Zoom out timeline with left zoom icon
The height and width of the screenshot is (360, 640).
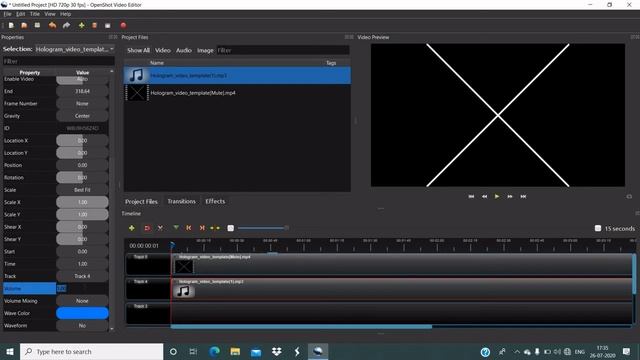coord(231,228)
